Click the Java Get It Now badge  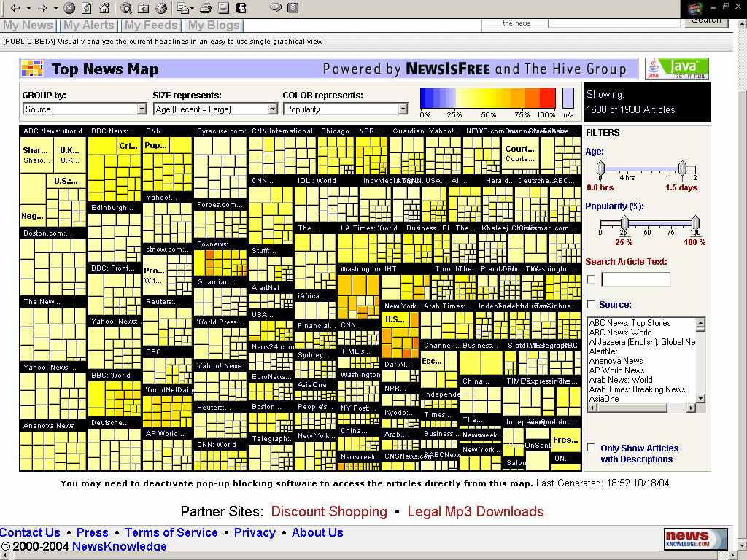tap(676, 69)
